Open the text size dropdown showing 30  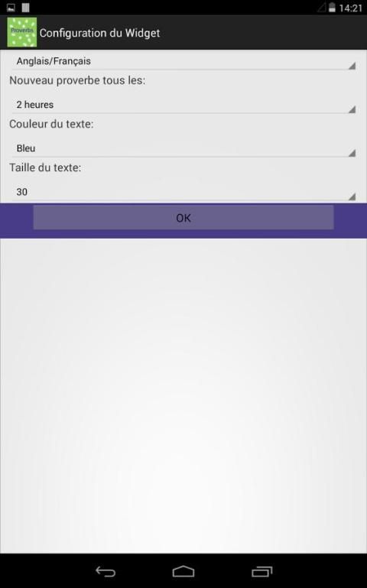click(x=183, y=192)
